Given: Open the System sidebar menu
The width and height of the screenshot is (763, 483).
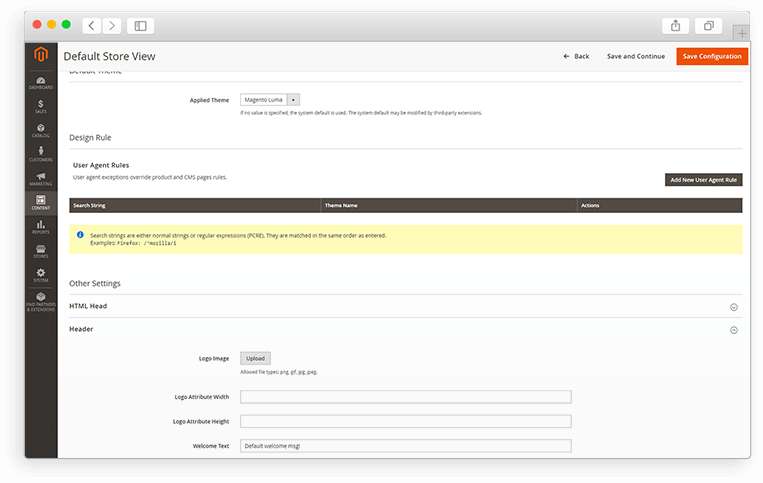Looking at the screenshot, I should 41,275.
